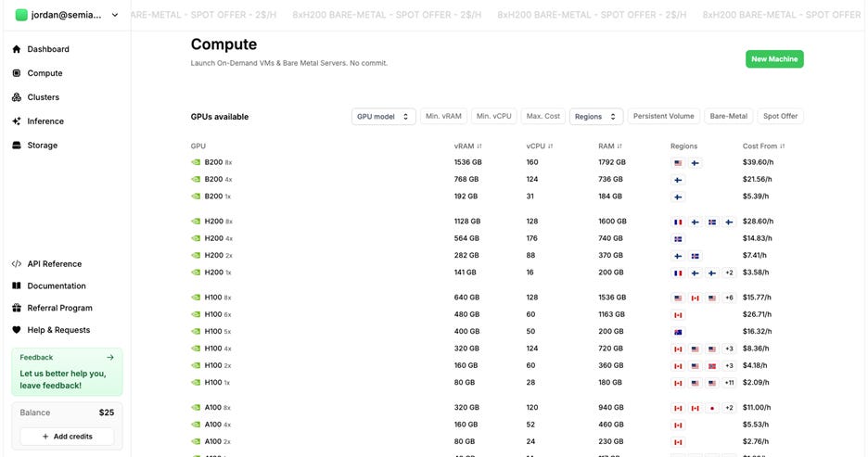This screenshot has height=457, width=868.
Task: Open the Referral Program gift icon
Action: (17, 308)
